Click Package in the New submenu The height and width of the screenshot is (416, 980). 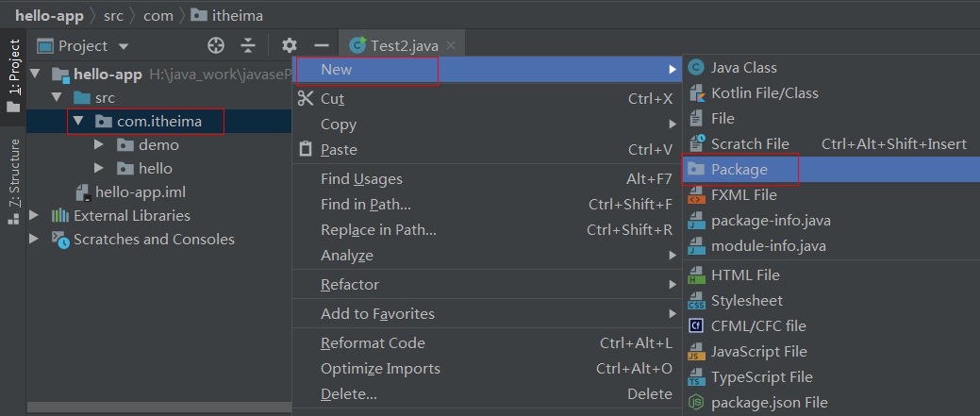pyautogui.click(x=739, y=170)
